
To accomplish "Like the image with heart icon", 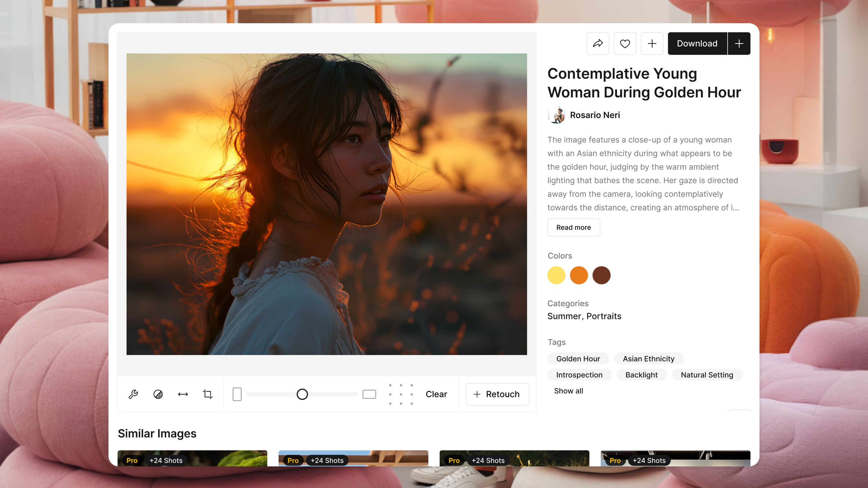I will 625,44.
